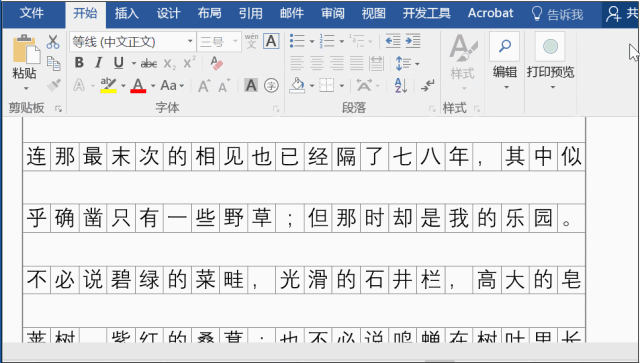
Task: Open the underline style dropdown arrow
Action: tap(133, 64)
